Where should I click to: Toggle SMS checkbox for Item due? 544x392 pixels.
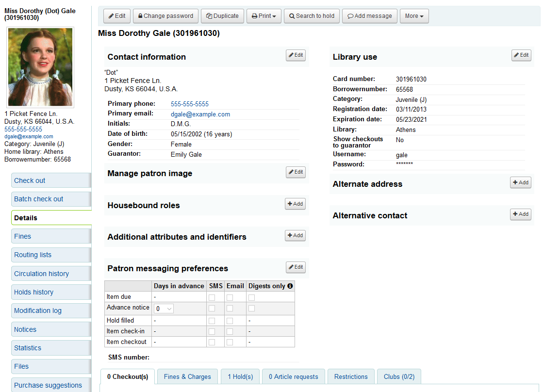212,297
